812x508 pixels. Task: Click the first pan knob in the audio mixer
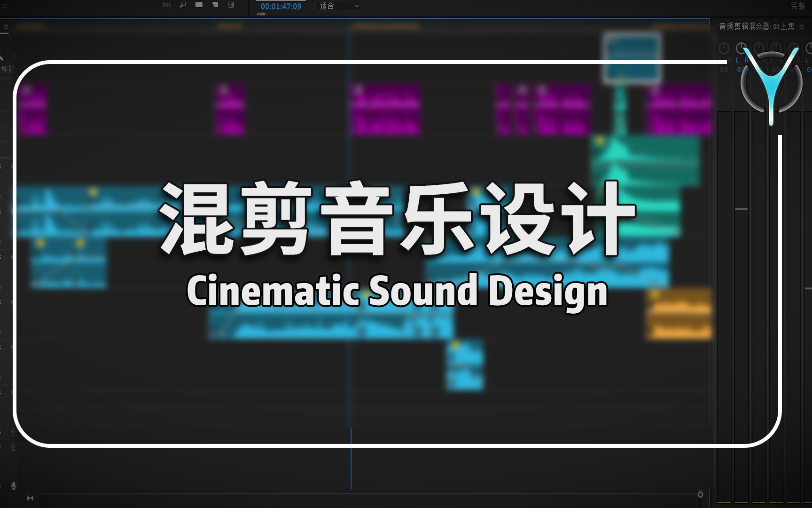pos(724,48)
